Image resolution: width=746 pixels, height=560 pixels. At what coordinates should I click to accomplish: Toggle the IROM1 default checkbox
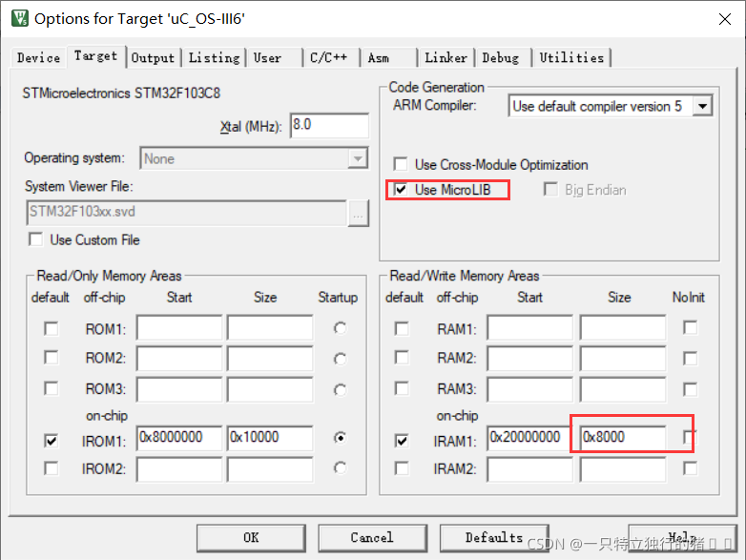(x=51, y=441)
